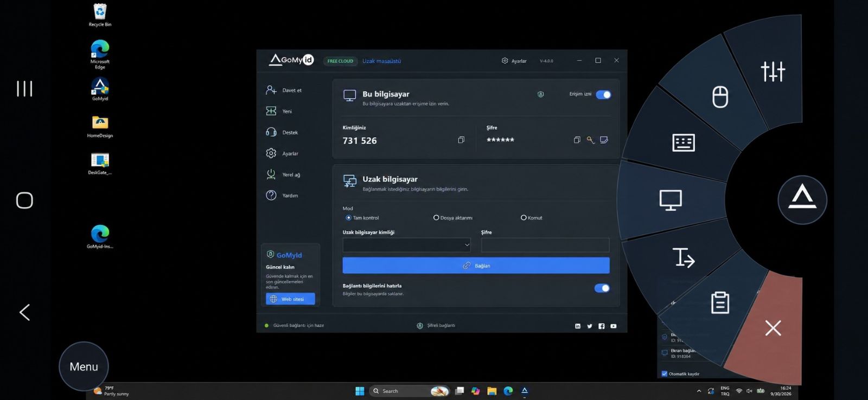Select the Dosya aktarımı mode
Image resolution: width=868 pixels, height=400 pixels.
click(436, 218)
